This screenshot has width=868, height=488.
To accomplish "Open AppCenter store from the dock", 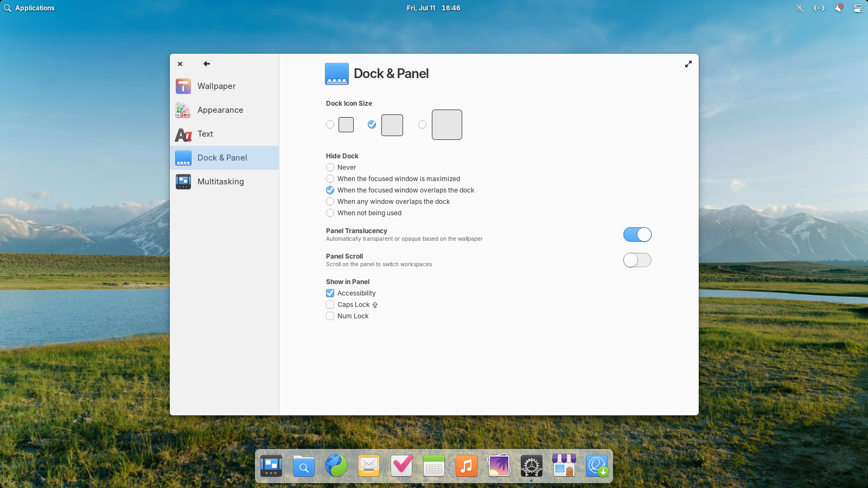I will pos(564,466).
